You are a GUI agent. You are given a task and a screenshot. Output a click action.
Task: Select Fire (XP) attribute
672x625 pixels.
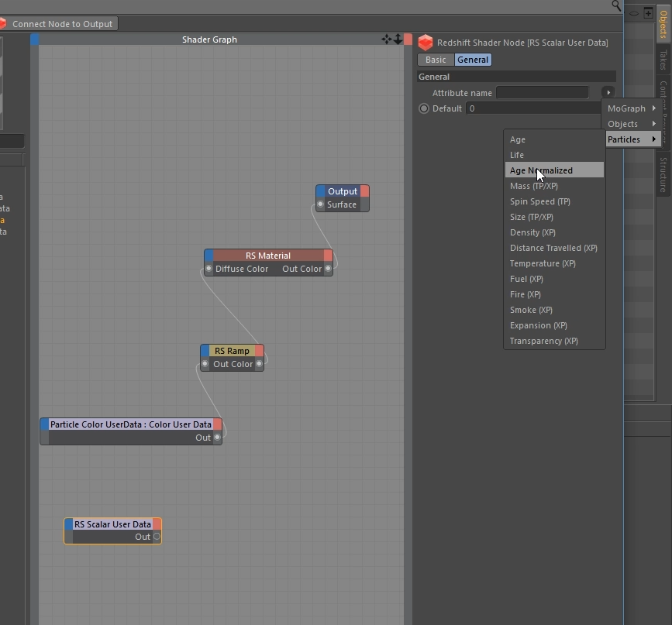coord(554,294)
